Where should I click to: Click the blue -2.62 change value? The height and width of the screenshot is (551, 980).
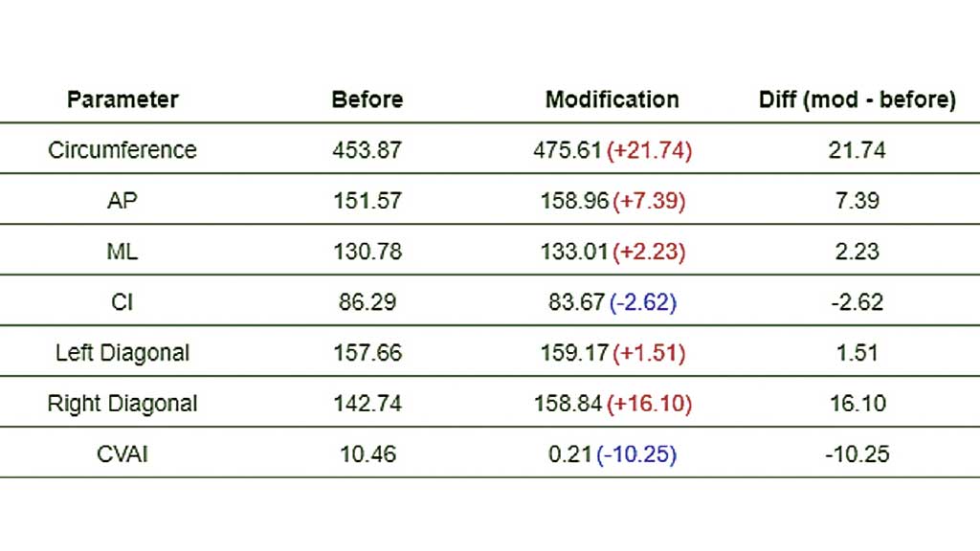(642, 302)
